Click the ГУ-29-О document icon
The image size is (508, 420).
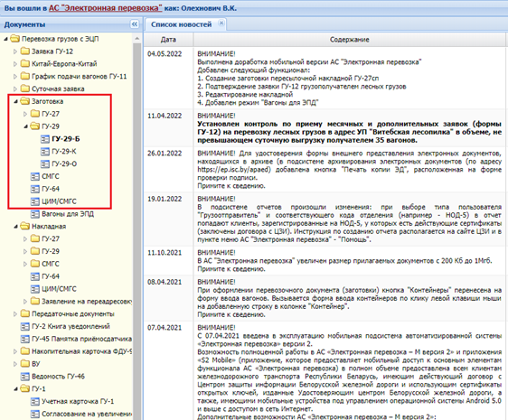tap(45, 163)
